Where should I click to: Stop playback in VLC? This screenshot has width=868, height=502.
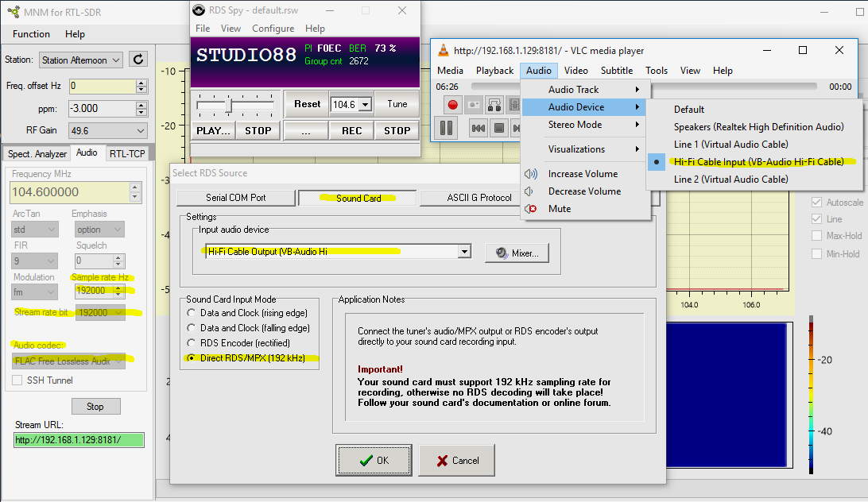(499, 128)
